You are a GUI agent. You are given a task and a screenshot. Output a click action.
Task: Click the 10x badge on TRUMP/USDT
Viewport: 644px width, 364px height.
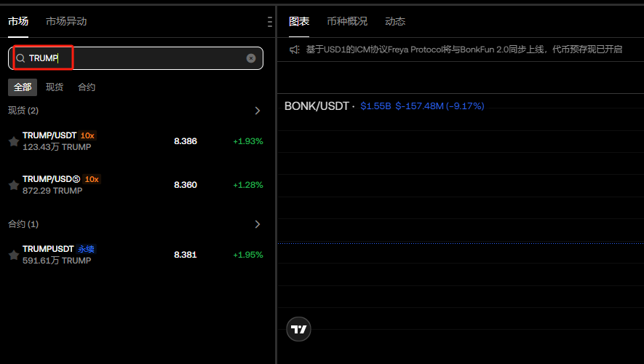pos(87,135)
